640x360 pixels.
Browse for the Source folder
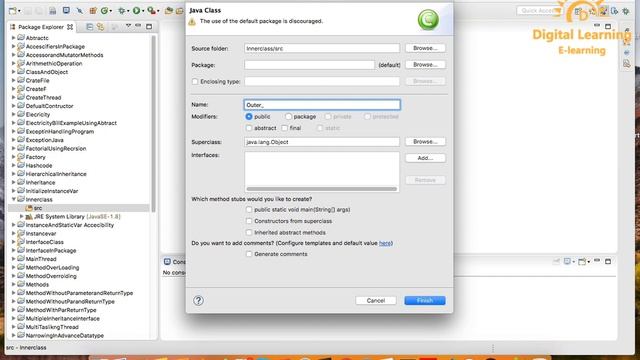tap(425, 48)
